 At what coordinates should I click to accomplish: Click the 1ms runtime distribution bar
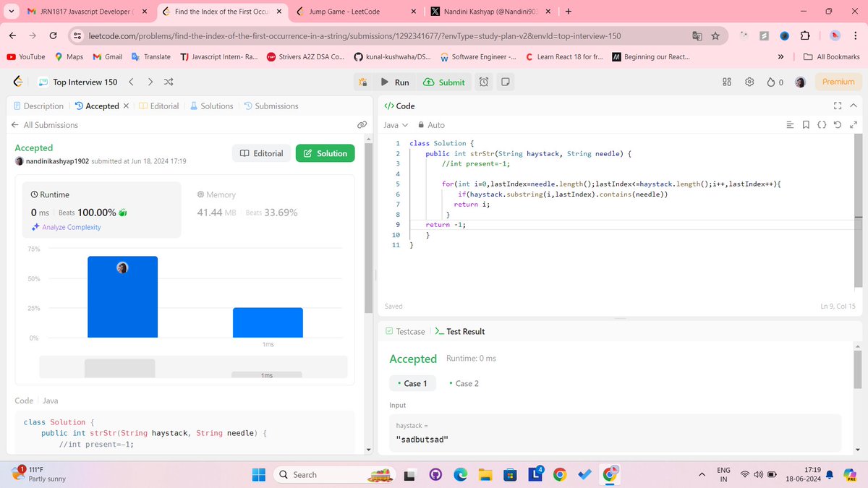click(x=268, y=322)
